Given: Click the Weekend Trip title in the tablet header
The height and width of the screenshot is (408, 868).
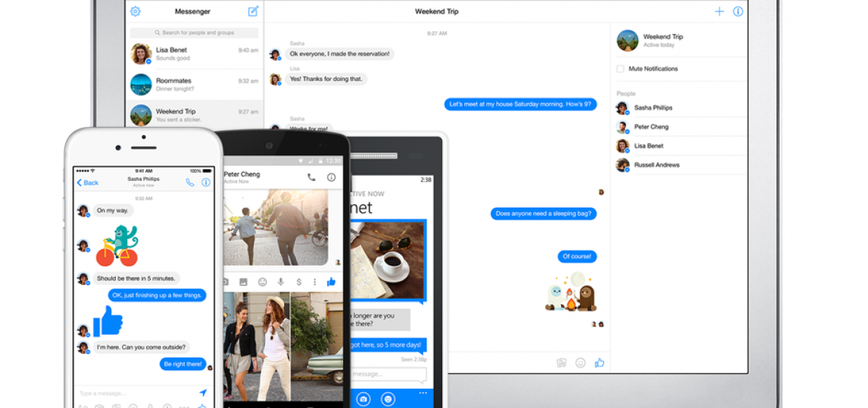Looking at the screenshot, I should point(437,11).
